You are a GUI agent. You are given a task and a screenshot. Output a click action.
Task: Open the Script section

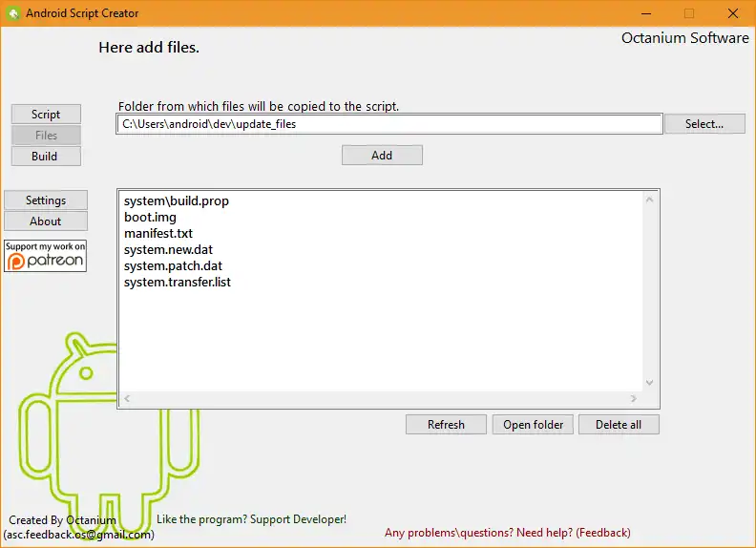[x=46, y=115]
